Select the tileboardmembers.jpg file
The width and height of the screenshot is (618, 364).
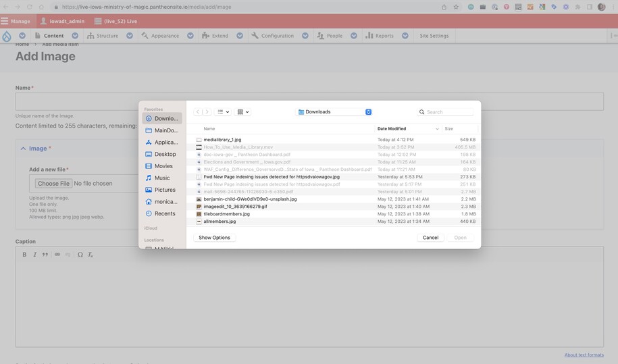(x=226, y=214)
